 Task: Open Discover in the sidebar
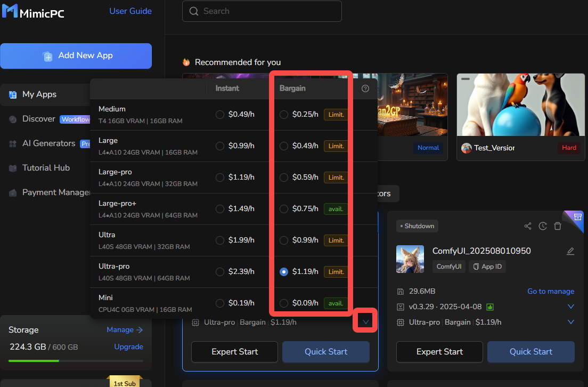tap(39, 119)
